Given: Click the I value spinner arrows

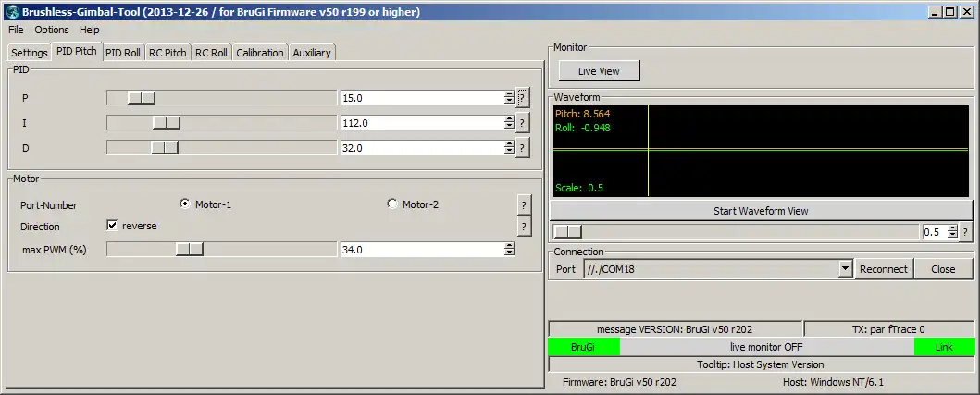Looking at the screenshot, I should pos(509,123).
